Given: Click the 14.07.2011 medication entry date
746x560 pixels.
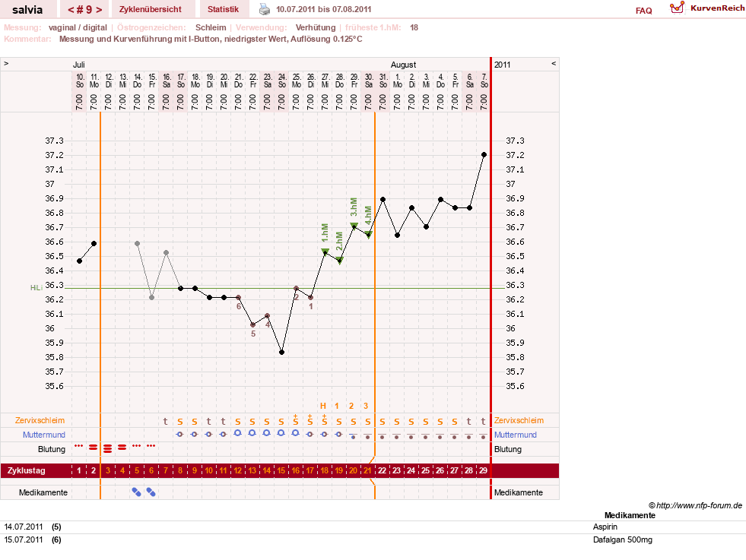Looking at the screenshot, I should (x=24, y=527).
